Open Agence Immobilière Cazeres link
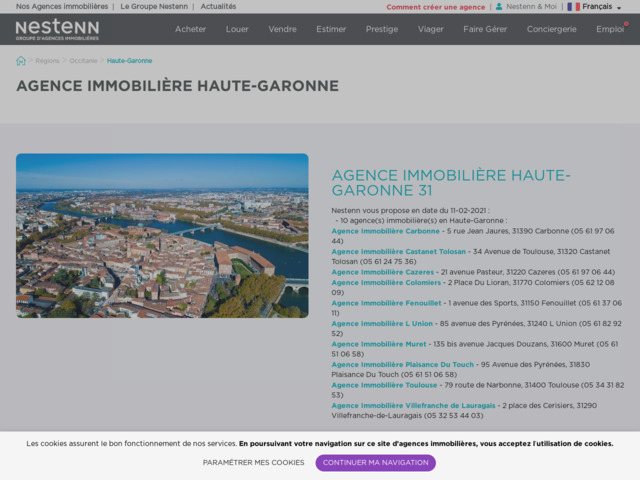Image resolution: width=640 pixels, height=480 pixels. point(382,272)
